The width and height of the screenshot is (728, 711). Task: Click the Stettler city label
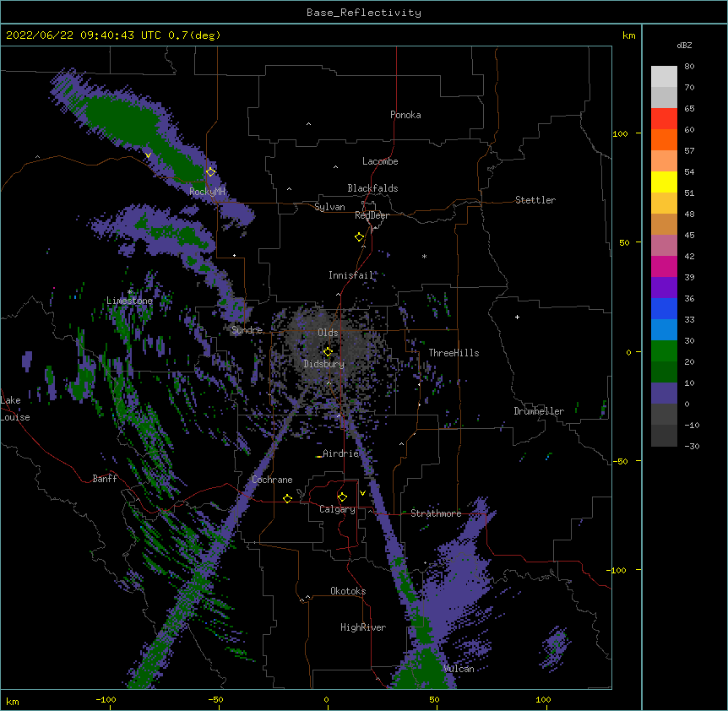tap(535, 200)
